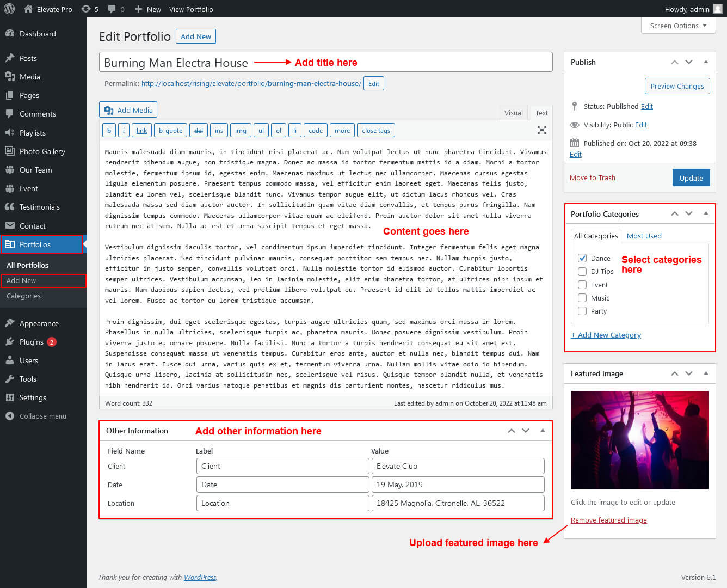
Task: Click the featured image thumbnail
Action: [x=639, y=440]
